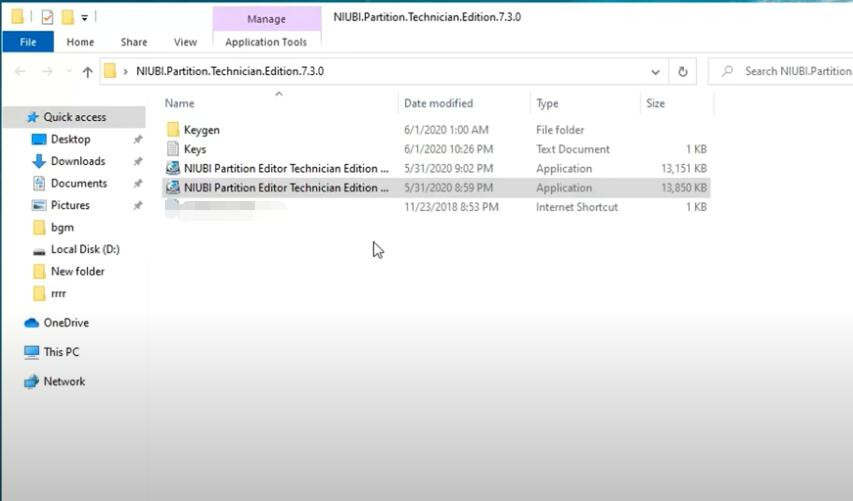Open the File tab
The height and width of the screenshot is (501, 853).
28,42
